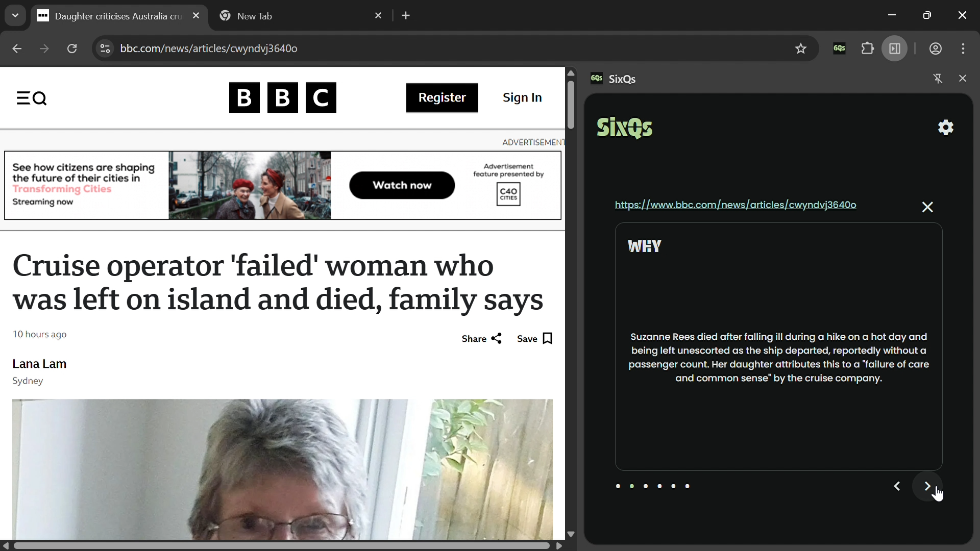Open the SixQs settings gear
Viewport: 980px width, 551px height.
pyautogui.click(x=946, y=128)
